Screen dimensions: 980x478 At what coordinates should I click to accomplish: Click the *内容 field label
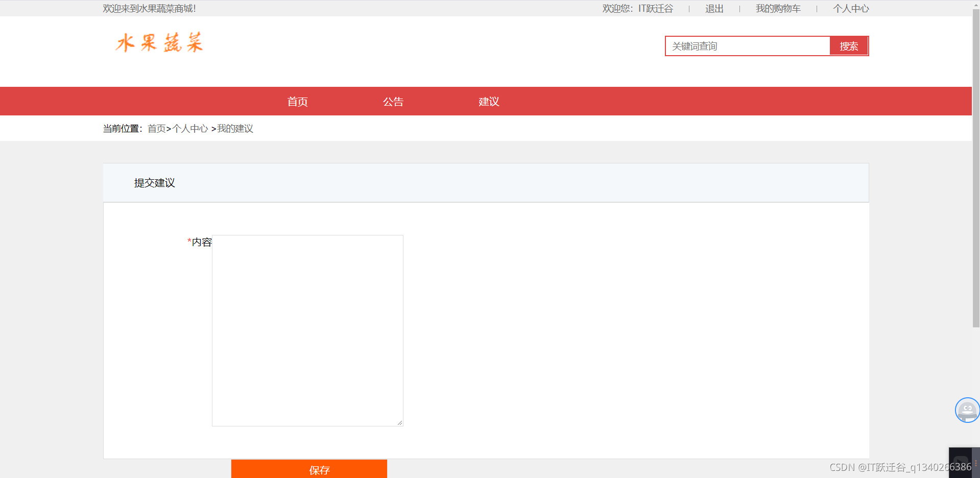pyautogui.click(x=199, y=242)
